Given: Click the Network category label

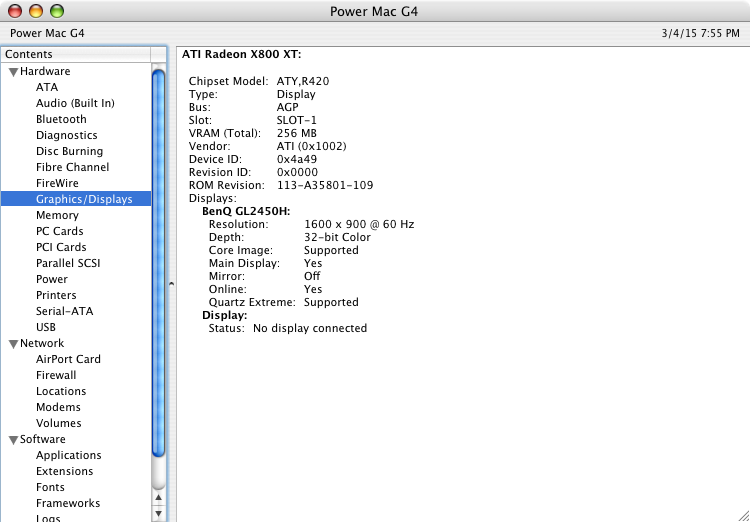Looking at the screenshot, I should [42, 343].
